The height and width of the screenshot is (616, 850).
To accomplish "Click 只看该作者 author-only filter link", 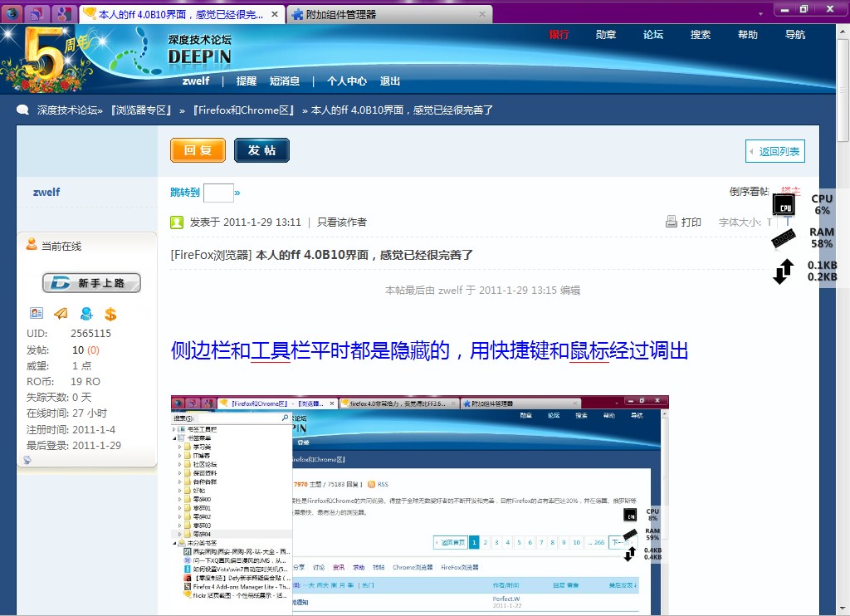I will click(x=341, y=222).
